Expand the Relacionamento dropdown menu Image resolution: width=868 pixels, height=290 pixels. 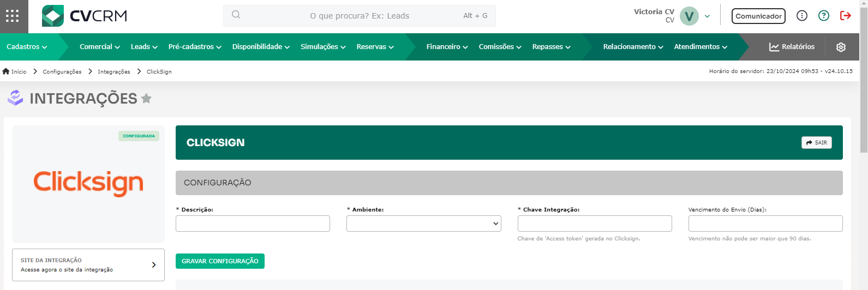pyautogui.click(x=633, y=47)
